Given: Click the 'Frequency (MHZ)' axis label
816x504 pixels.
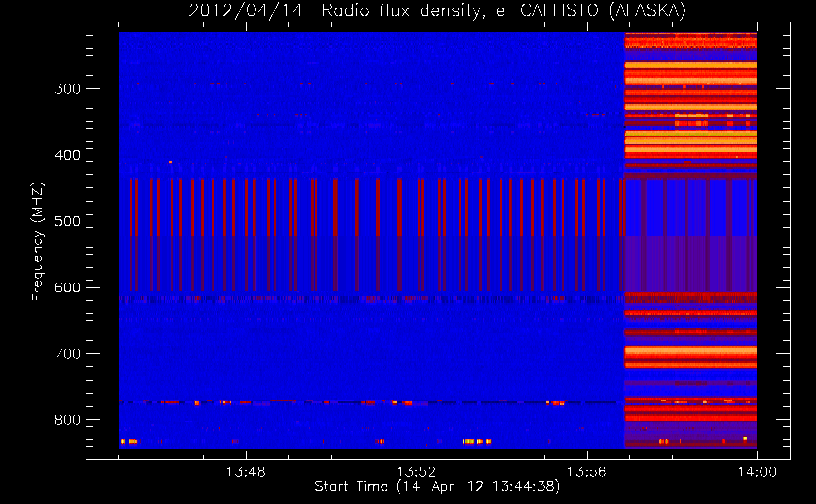Looking at the screenshot, I should tap(38, 241).
